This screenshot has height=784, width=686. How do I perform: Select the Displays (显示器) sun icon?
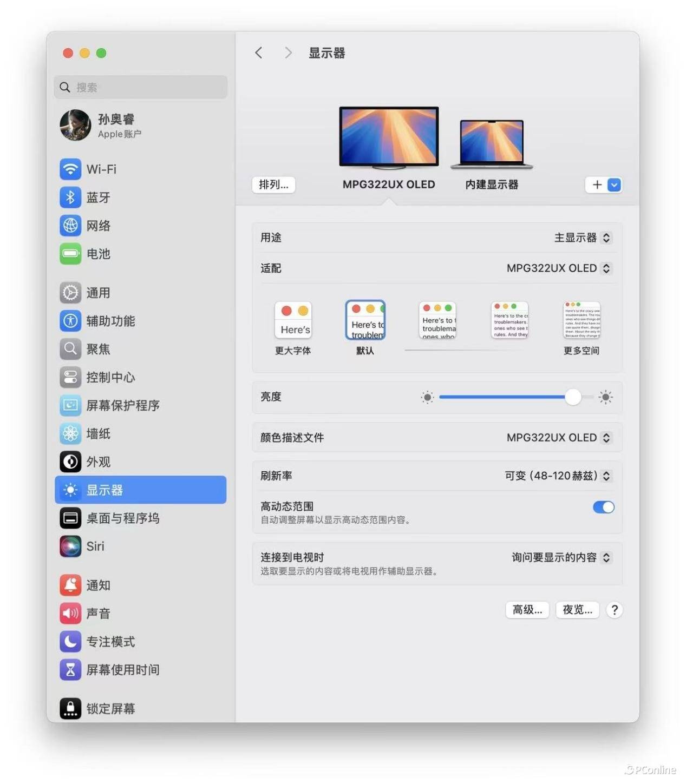click(70, 490)
